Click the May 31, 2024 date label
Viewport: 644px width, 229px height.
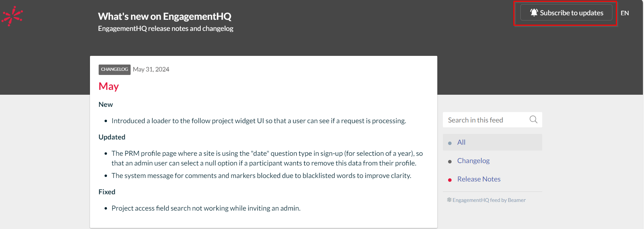coord(151,69)
